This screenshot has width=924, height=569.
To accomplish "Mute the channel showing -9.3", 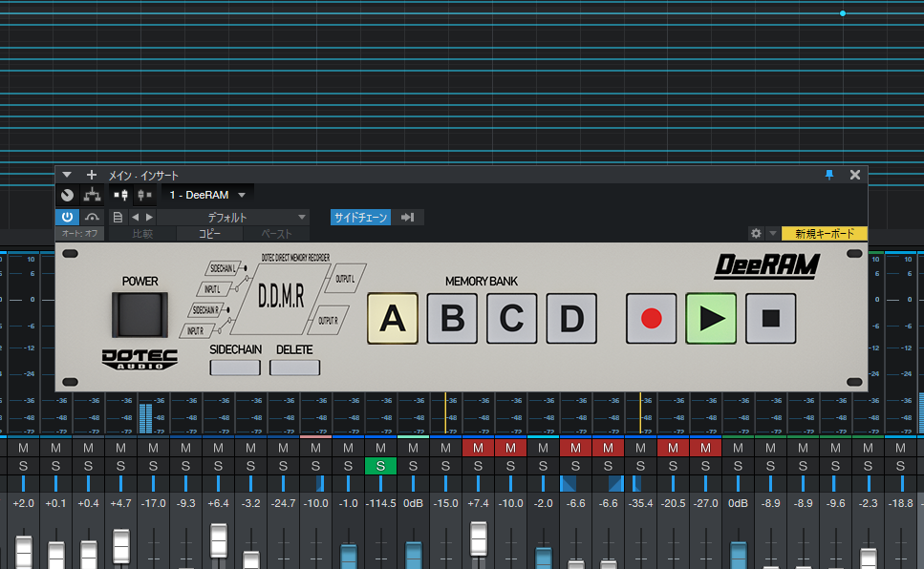I will (185, 449).
